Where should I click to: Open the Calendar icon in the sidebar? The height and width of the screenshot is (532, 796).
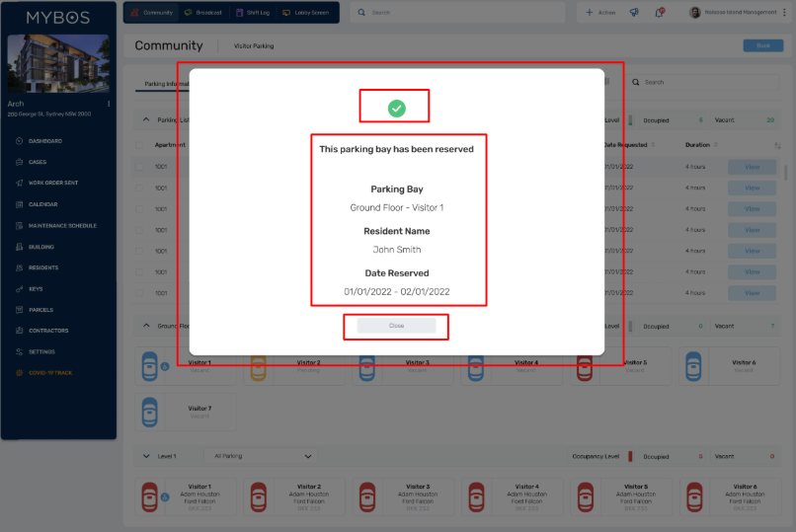pyautogui.click(x=20, y=204)
